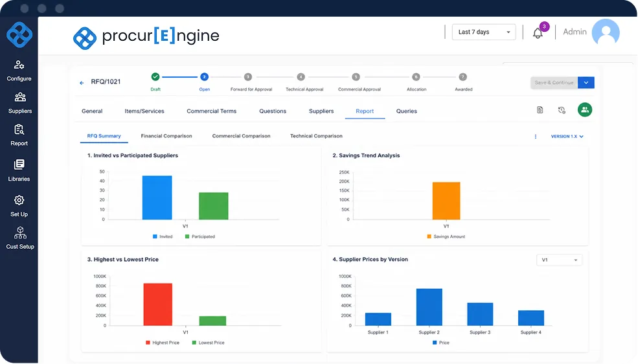Open the Cust Setup sidebar section
This screenshot has width=638, height=364.
[20, 238]
